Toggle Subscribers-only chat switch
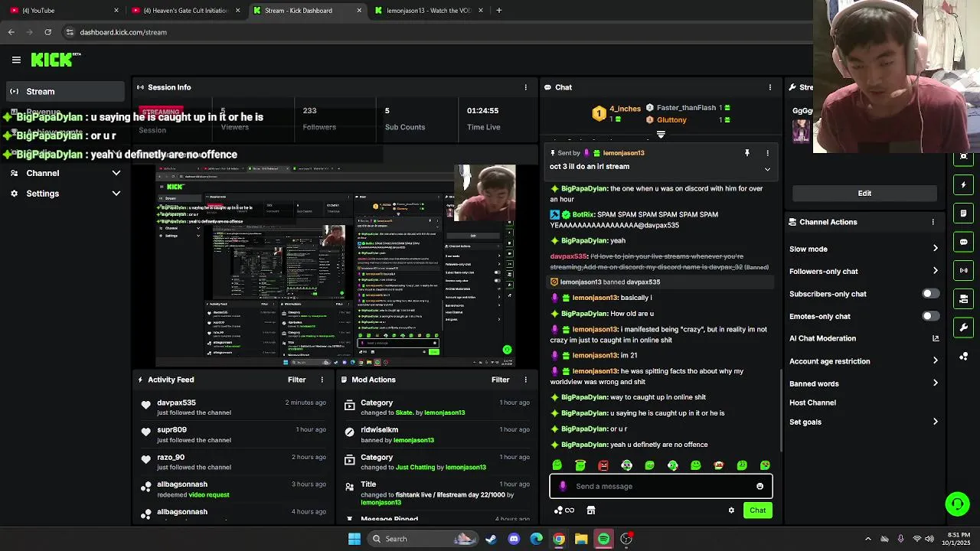 (x=930, y=294)
